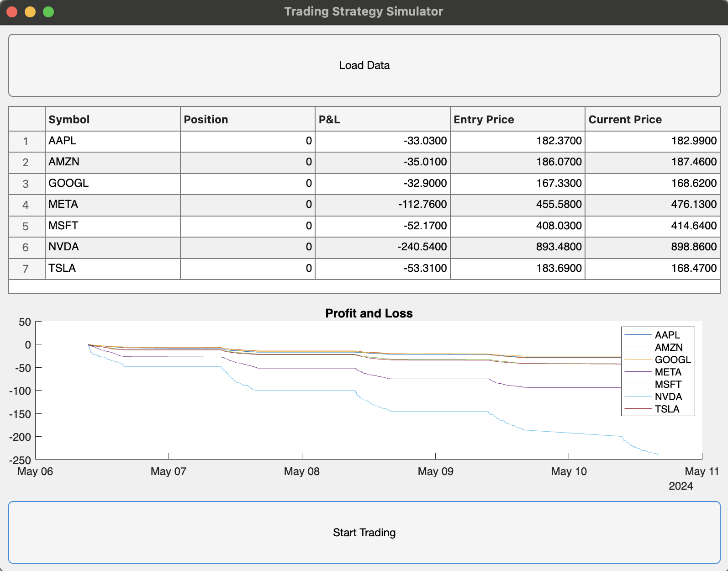728x571 pixels.
Task: Select the Symbol column header
Action: click(113, 119)
